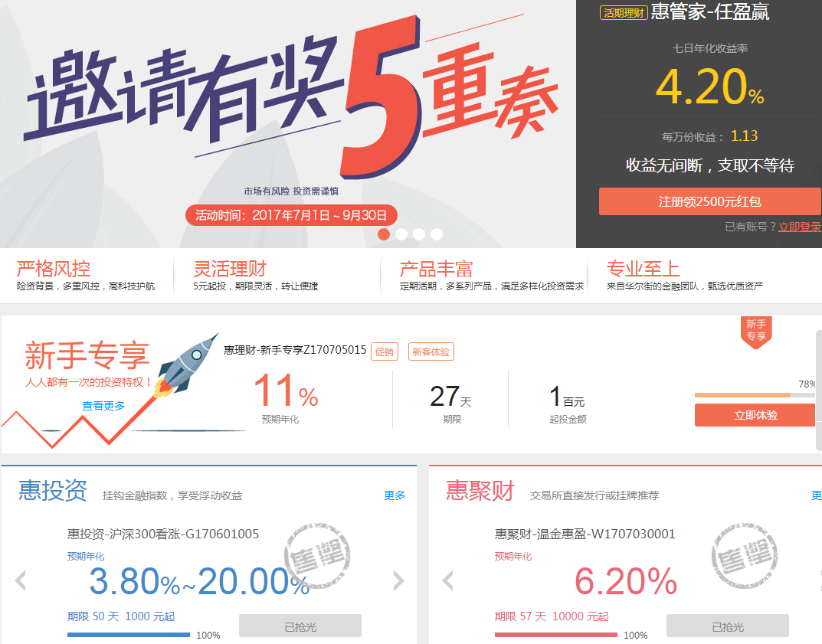Image resolution: width=822 pixels, height=644 pixels.
Task: Show next 惠投资 product with right chevron
Action: click(x=398, y=580)
